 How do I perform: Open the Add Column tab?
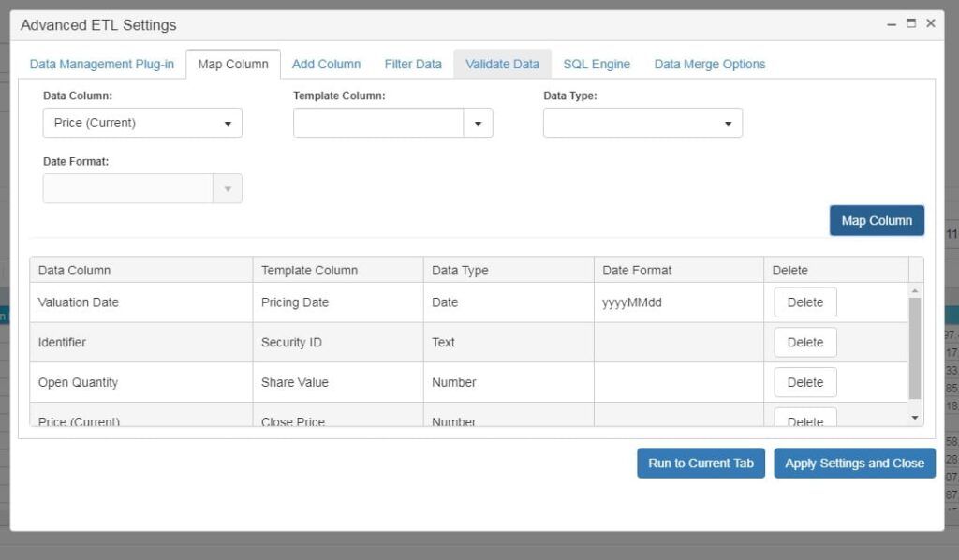pos(326,65)
